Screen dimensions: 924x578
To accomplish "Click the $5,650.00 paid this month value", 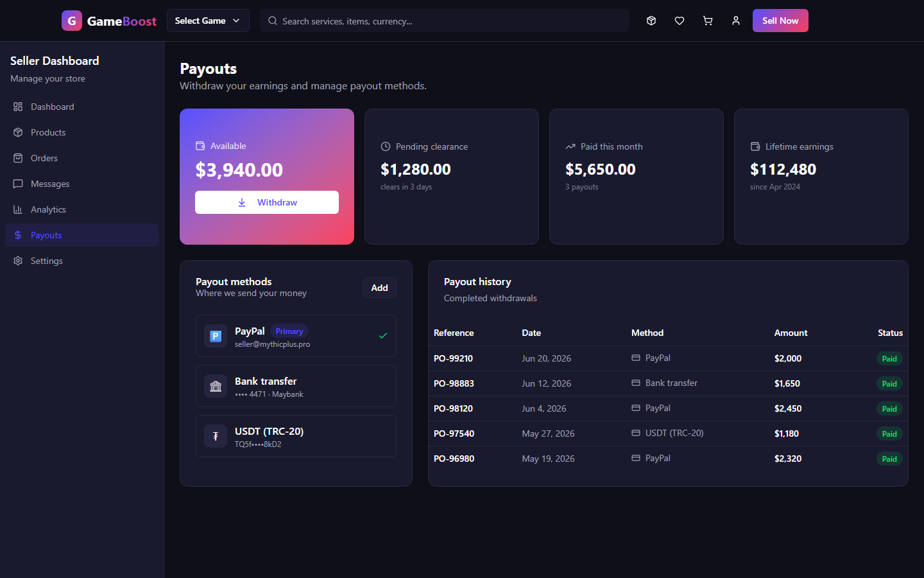I will (x=601, y=169).
